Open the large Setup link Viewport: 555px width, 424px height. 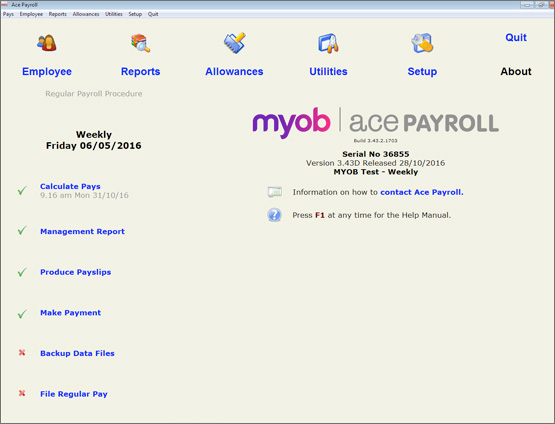(422, 71)
